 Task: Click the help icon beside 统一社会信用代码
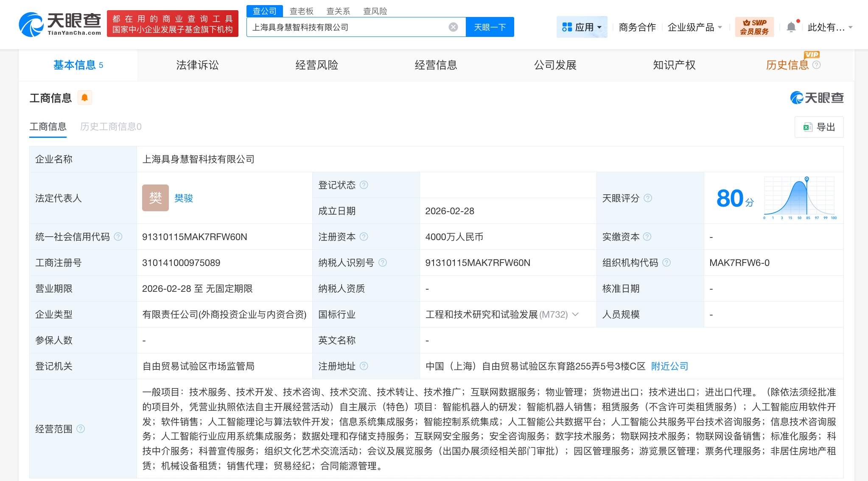(119, 237)
